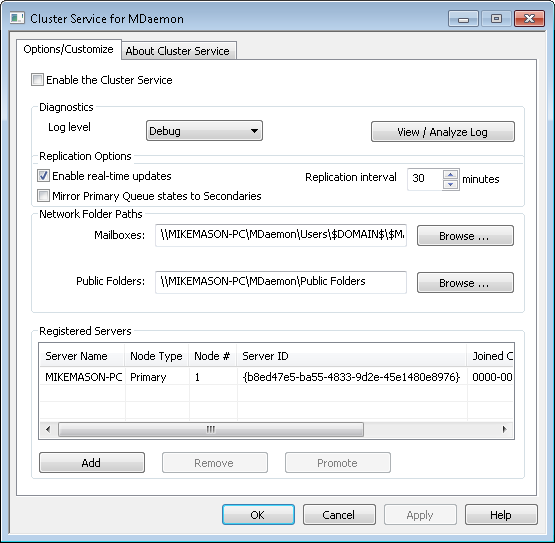Open View / Analyze Log
Image resolution: width=555 pixels, height=543 pixels.
pyautogui.click(x=442, y=132)
